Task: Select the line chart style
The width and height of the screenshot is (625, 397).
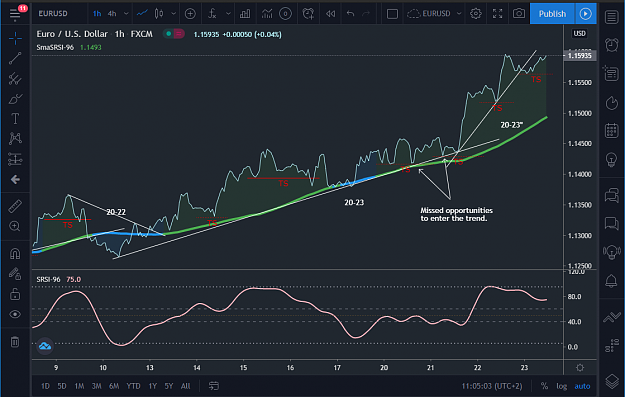Action: [x=142, y=14]
